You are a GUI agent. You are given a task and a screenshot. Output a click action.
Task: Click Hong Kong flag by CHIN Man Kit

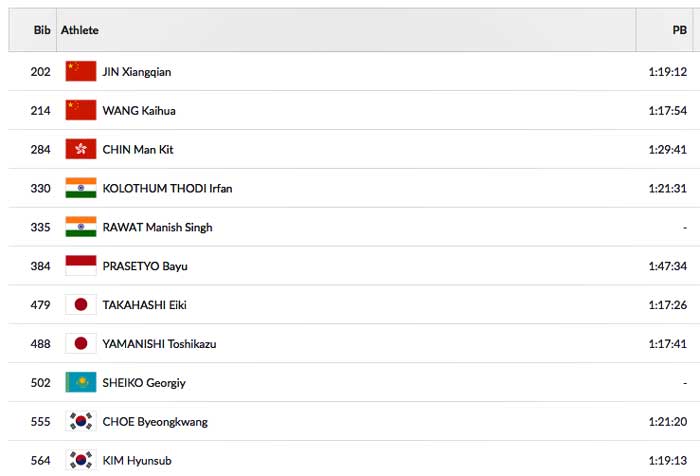tap(80, 149)
